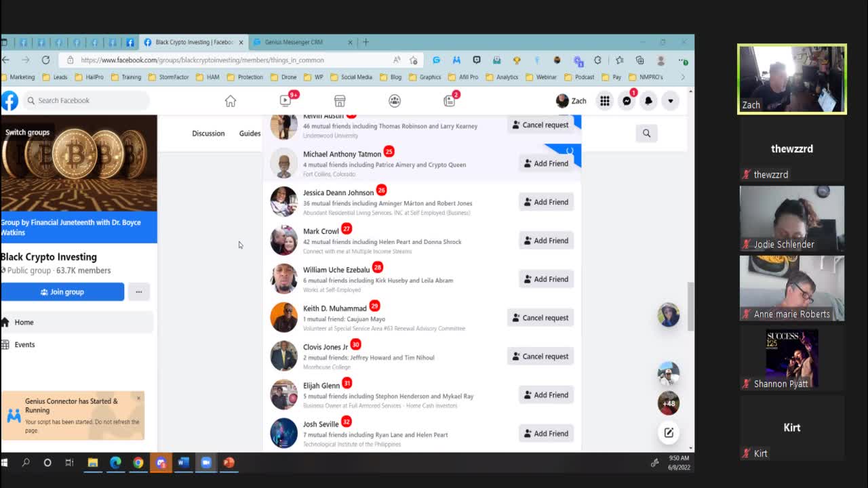Open Microsoft Word from the taskbar

(183, 463)
